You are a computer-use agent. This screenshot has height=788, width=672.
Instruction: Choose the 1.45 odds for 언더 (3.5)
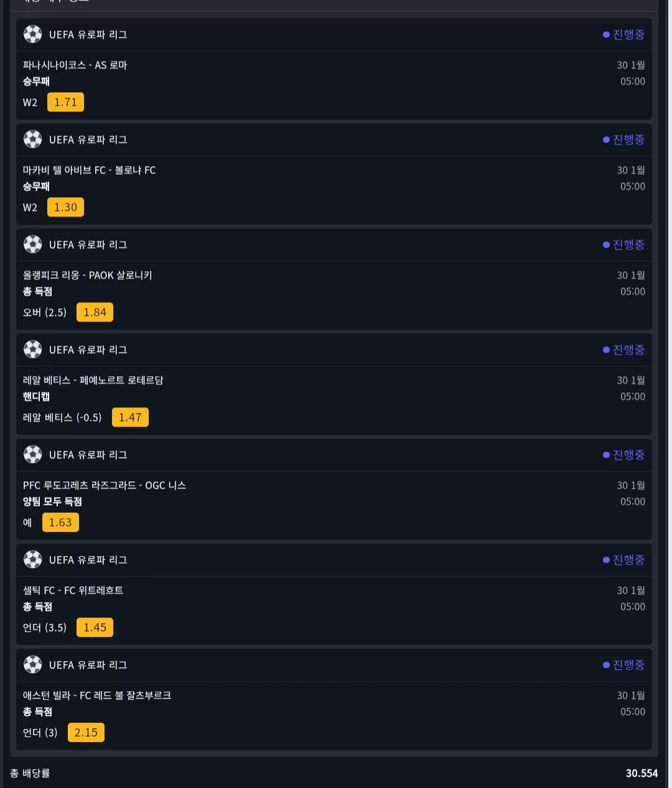95,628
